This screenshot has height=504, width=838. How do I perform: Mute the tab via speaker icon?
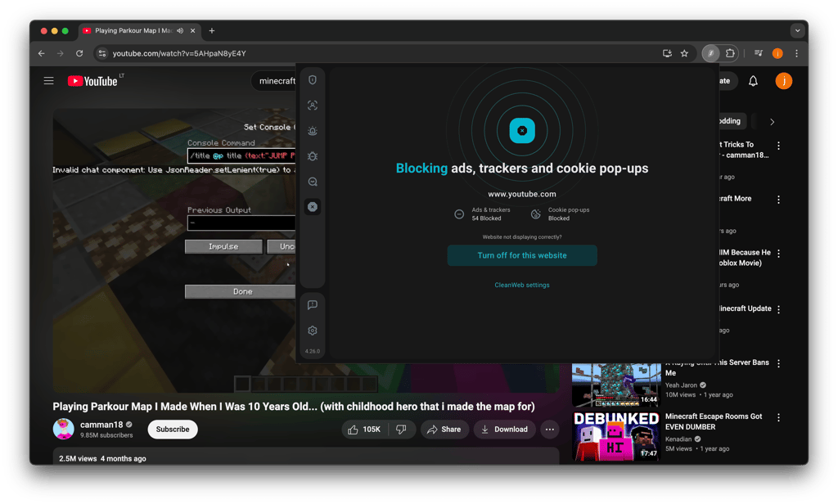180,30
